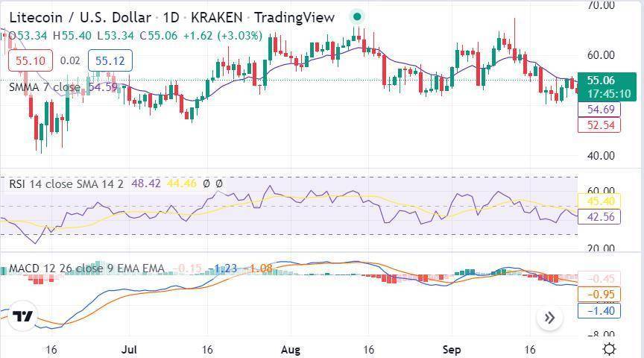
Task: Click the closing value C55.06 in header
Action: point(159,36)
